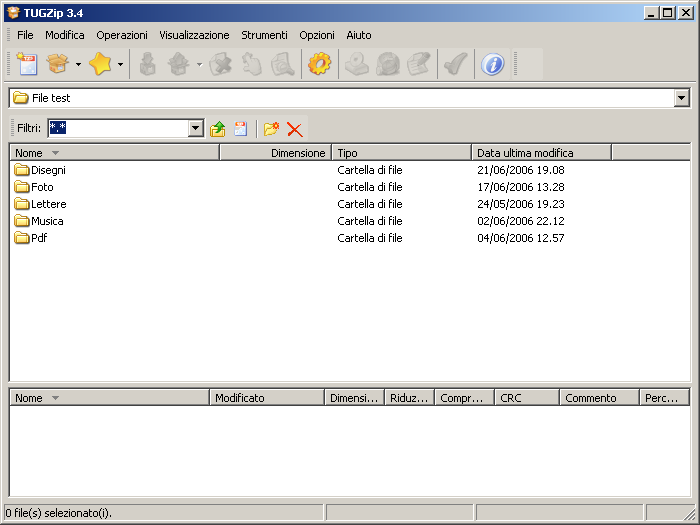Sort by the Dimensione column header
Viewport: 700px width, 525px height.
coord(275,153)
